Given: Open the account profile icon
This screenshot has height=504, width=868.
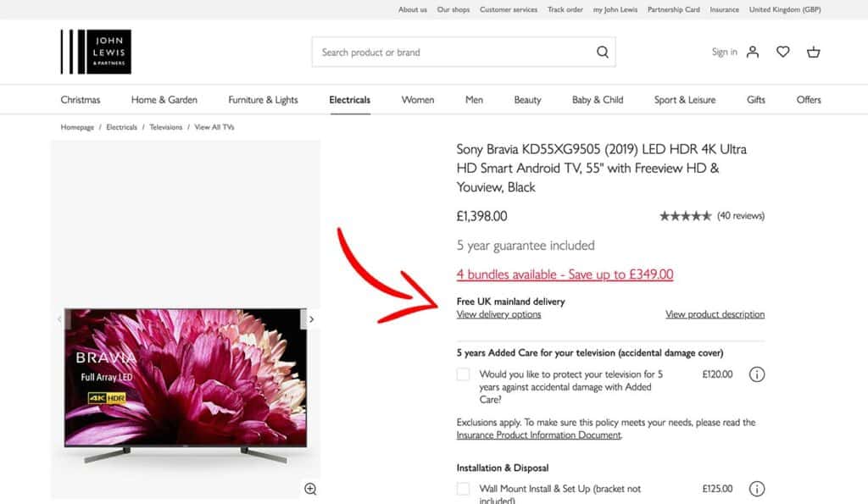Looking at the screenshot, I should (x=753, y=53).
